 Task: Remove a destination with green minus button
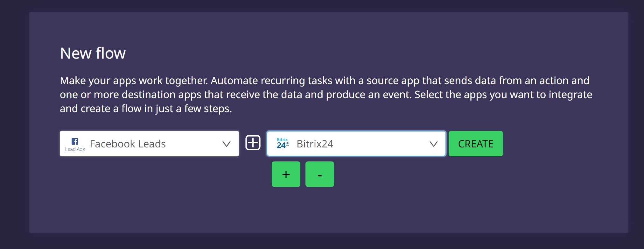(x=319, y=174)
